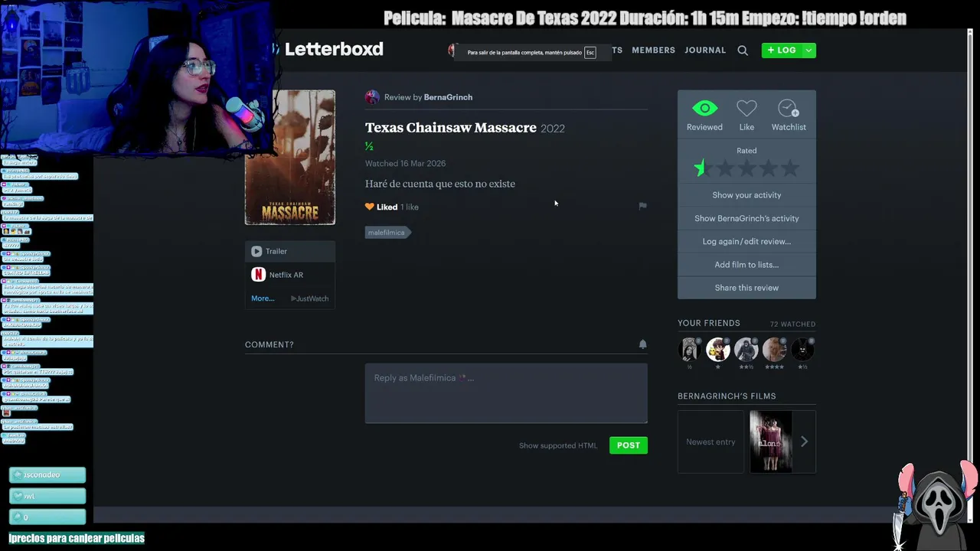The image size is (980, 551).
Task: Open the JOURNAL menu item
Action: coord(705,50)
